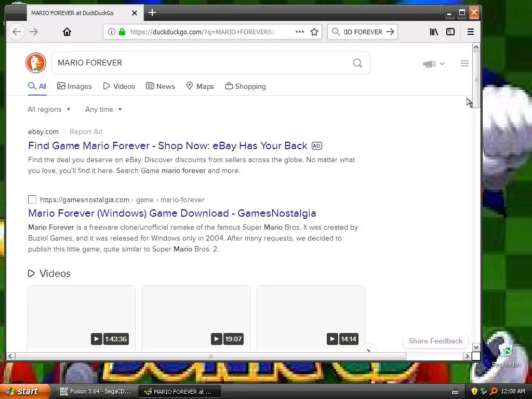Tick the checkbox beside gamesnostalgia.com result

(x=32, y=199)
